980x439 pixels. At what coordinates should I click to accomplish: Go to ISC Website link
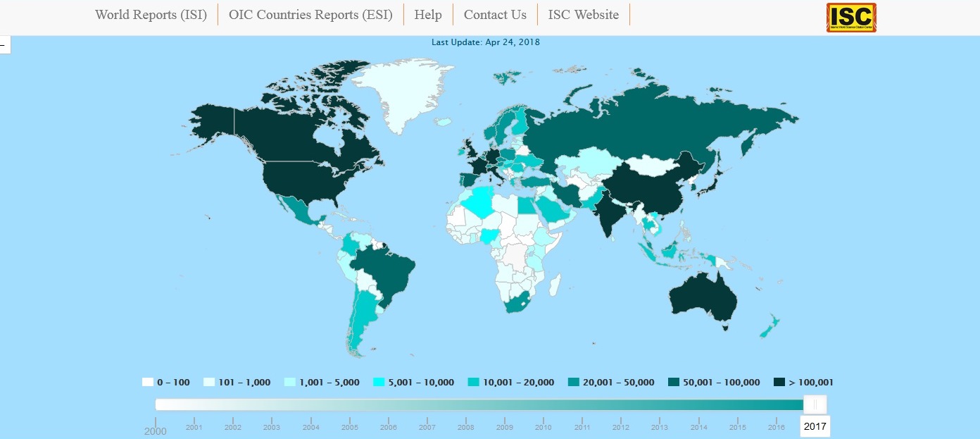pyautogui.click(x=583, y=15)
